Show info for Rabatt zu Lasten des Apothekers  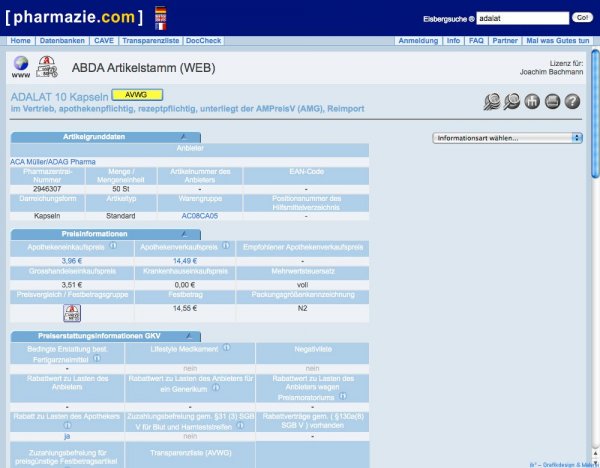[67, 425]
